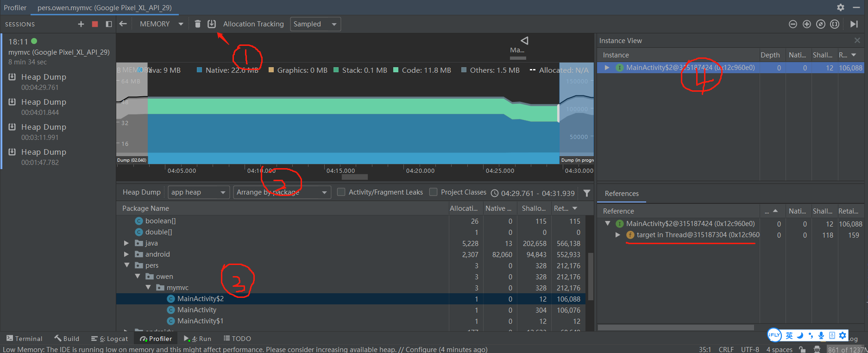This screenshot has height=353, width=868.
Task: Open the Sampled allocation tracking dropdown
Action: [x=315, y=24]
